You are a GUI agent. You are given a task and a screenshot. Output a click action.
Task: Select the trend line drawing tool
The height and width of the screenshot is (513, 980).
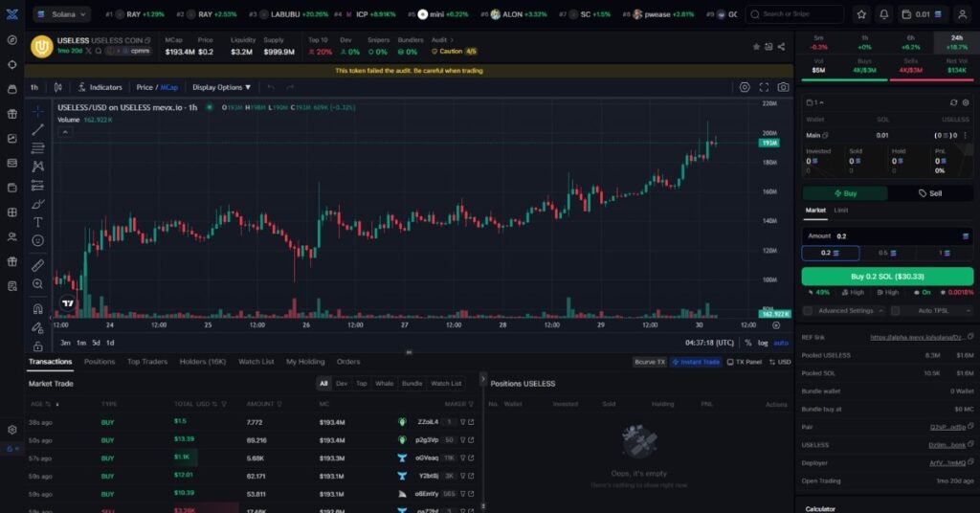[x=37, y=129]
